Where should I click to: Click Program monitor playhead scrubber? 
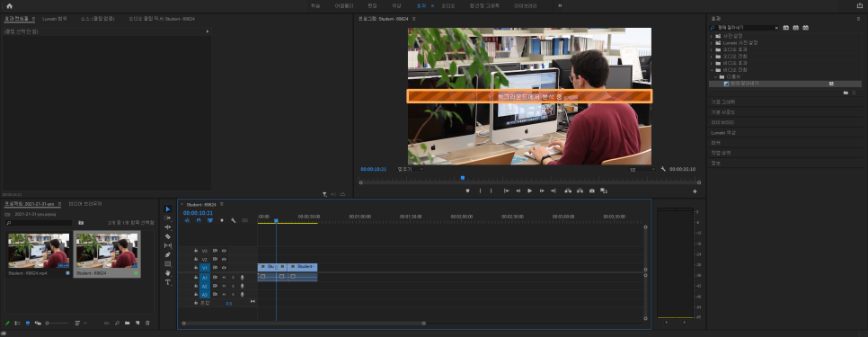463,178
